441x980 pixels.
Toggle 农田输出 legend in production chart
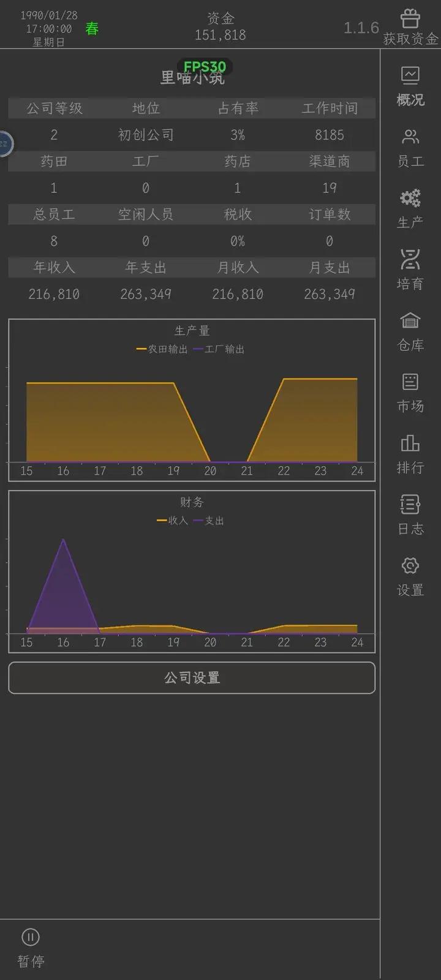coord(162,349)
